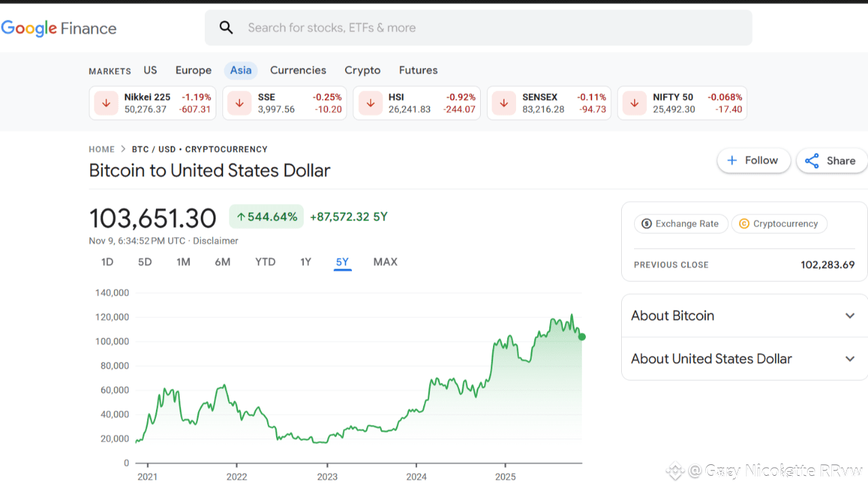Switch to the Crypto markets tab
This screenshot has height=488, width=868.
(362, 70)
